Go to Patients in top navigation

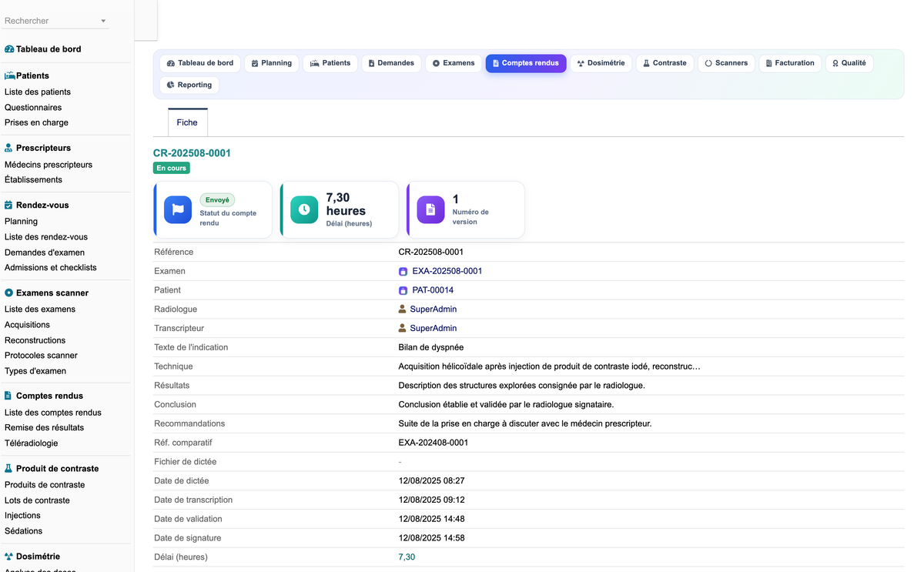click(330, 63)
